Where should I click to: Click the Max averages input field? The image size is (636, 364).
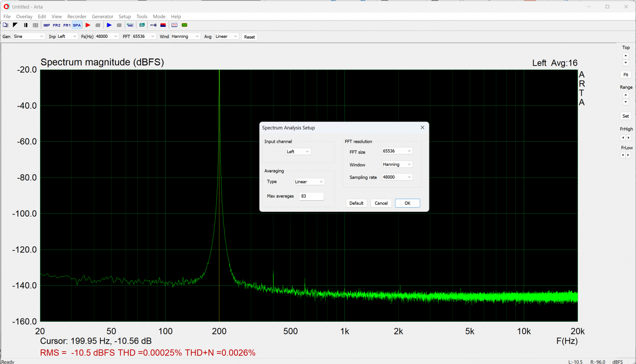[311, 196]
